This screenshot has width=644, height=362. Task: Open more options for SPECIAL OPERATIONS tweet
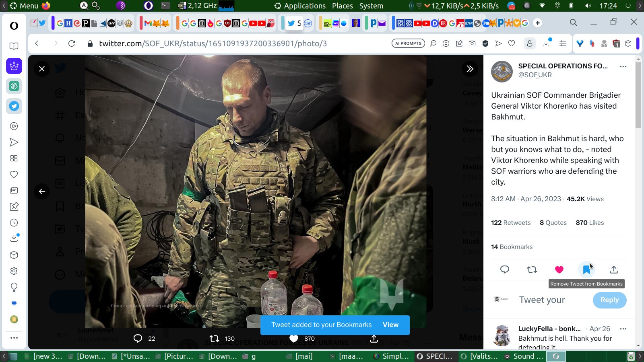tap(623, 67)
